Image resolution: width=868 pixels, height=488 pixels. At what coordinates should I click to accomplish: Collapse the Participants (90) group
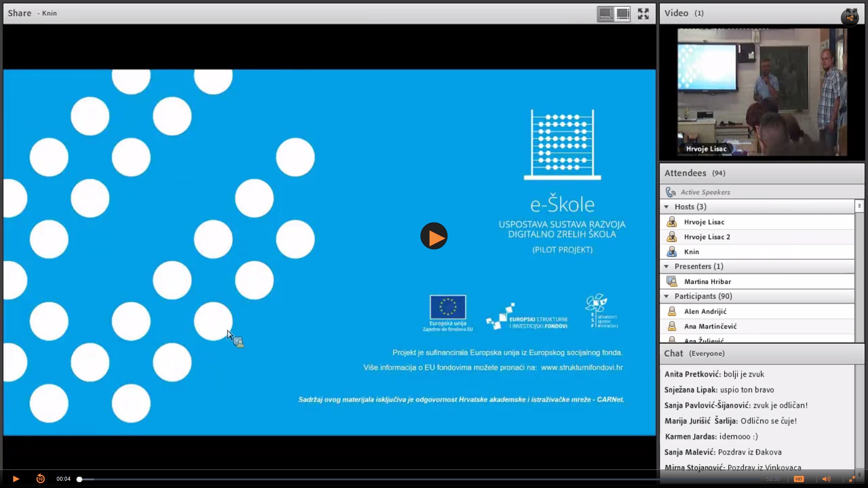point(666,296)
